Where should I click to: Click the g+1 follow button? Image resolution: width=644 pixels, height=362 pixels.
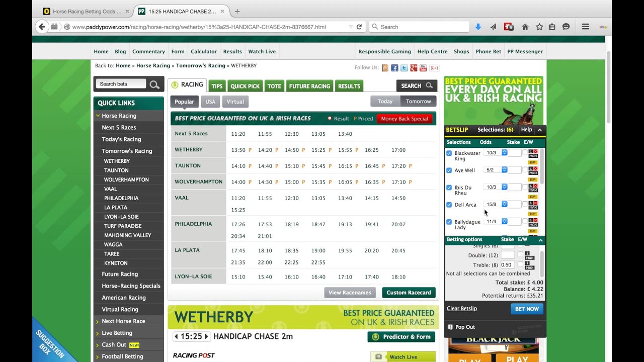click(434, 68)
